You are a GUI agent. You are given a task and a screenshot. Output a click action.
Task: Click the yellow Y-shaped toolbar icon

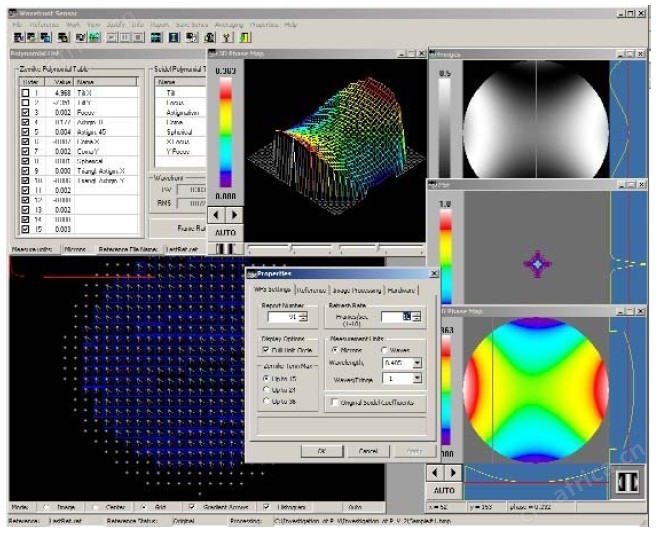point(227,38)
